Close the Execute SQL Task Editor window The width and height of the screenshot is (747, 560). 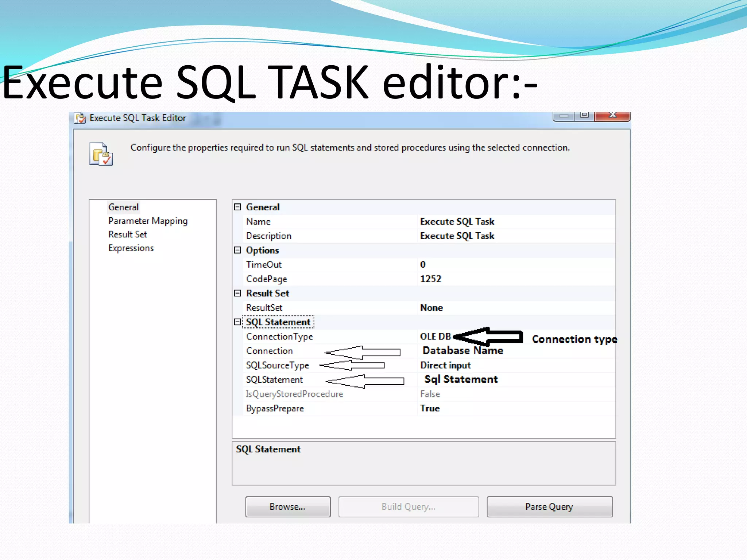(612, 116)
